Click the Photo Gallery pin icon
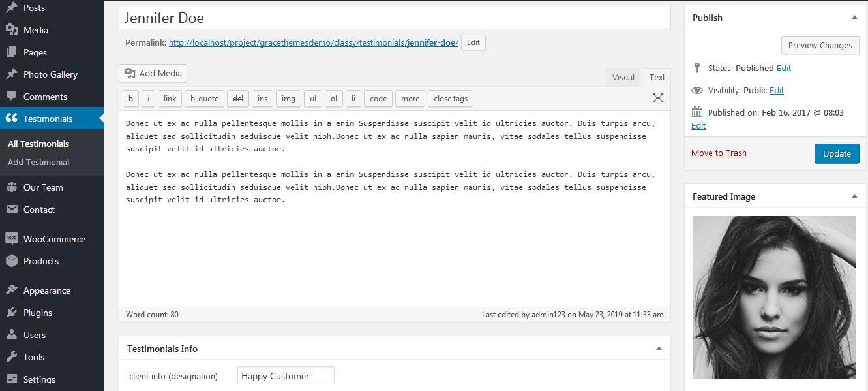The width and height of the screenshot is (868, 391). (x=12, y=74)
